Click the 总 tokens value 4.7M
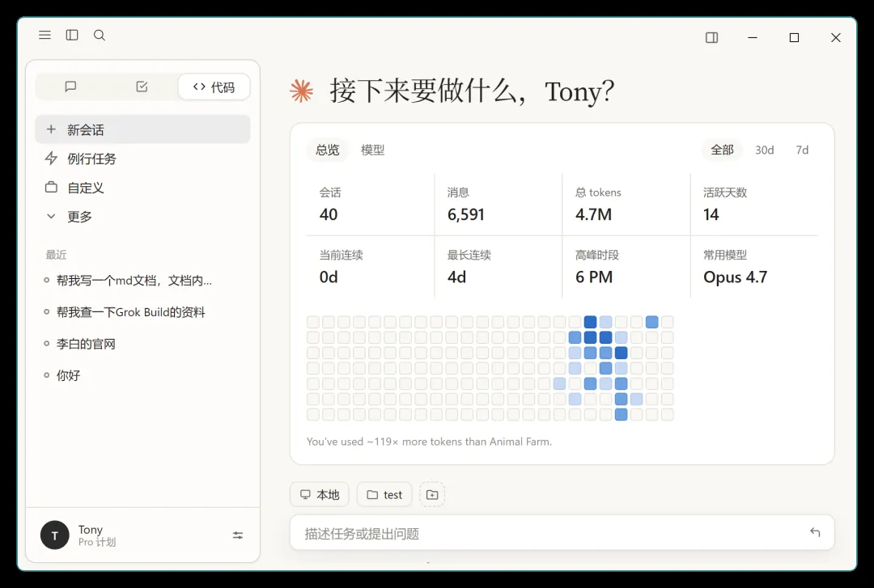The height and width of the screenshot is (588, 874). click(x=594, y=214)
